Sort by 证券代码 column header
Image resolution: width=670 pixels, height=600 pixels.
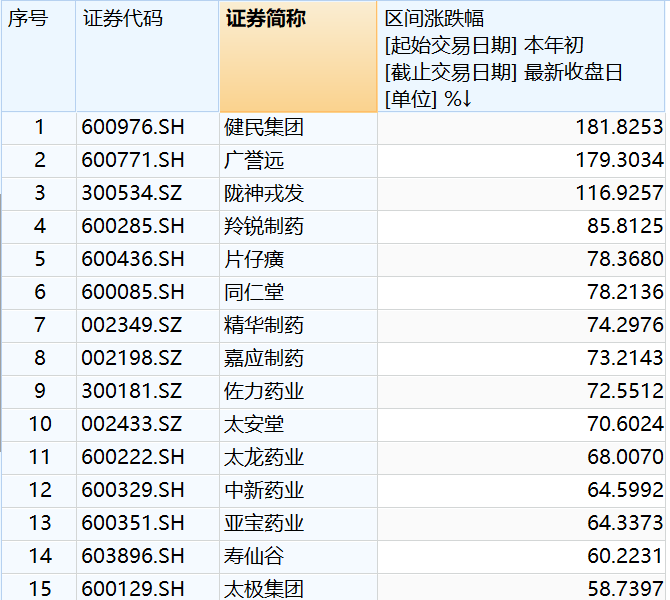[x=147, y=56]
